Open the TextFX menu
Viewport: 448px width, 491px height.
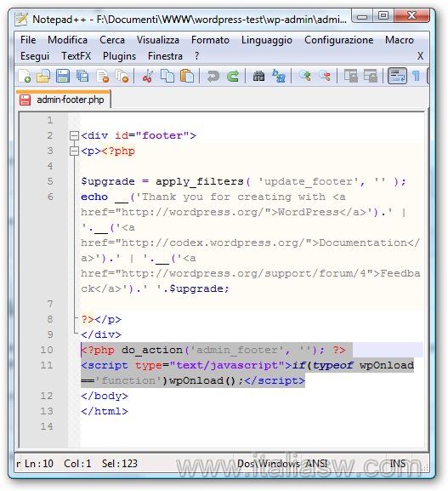point(76,56)
